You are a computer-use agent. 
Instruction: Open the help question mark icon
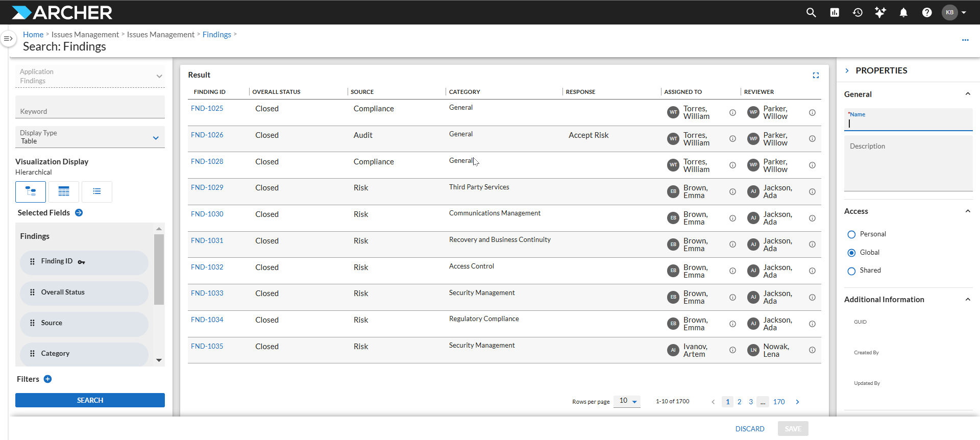pos(926,12)
